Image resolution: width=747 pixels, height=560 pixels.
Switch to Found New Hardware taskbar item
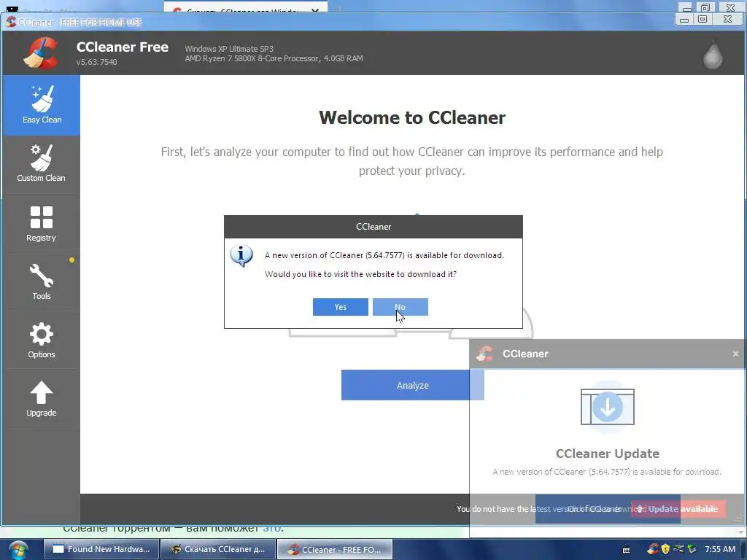tap(101, 549)
